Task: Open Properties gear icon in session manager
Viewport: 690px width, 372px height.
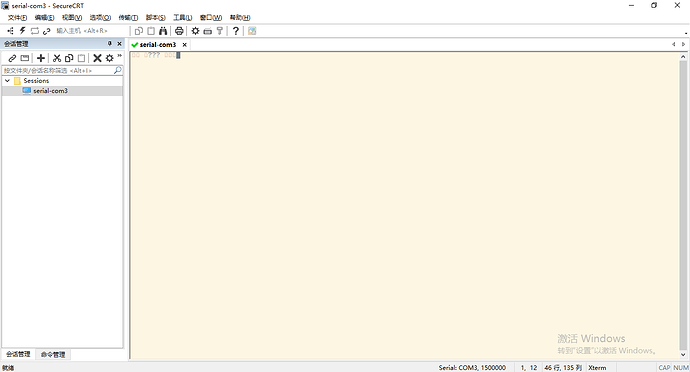Action: pos(110,58)
